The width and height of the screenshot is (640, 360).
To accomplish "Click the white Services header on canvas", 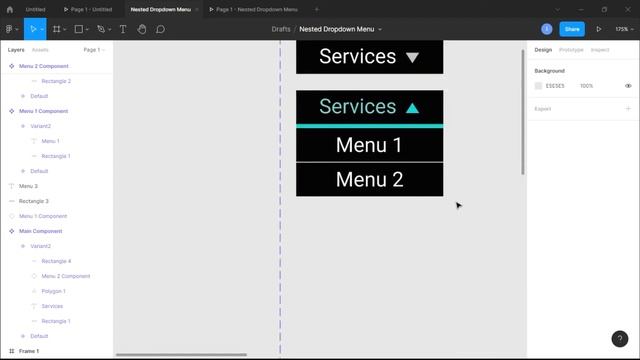I will [x=369, y=57].
